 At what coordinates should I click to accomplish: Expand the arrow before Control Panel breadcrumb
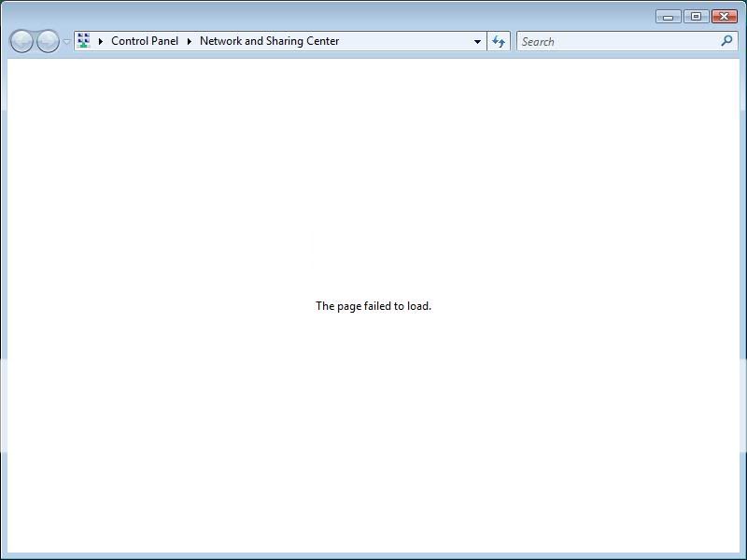(x=101, y=41)
